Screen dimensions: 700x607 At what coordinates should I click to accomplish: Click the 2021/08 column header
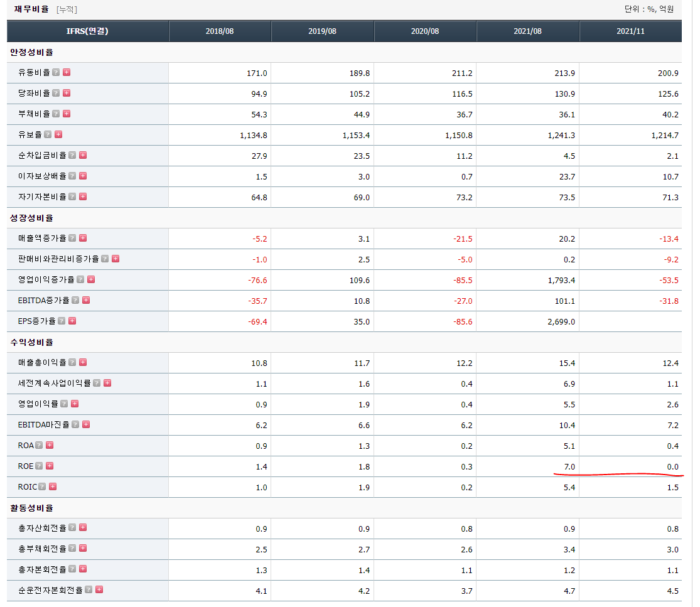click(528, 31)
